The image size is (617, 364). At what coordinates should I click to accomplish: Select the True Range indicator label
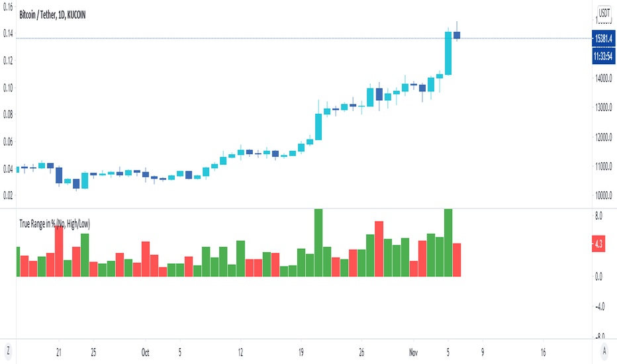click(55, 224)
